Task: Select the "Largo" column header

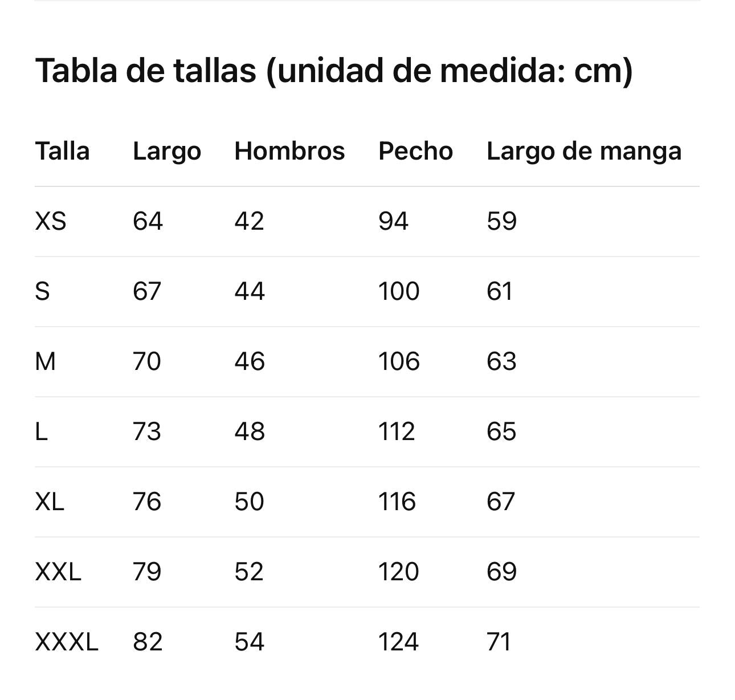Action: coord(166,152)
